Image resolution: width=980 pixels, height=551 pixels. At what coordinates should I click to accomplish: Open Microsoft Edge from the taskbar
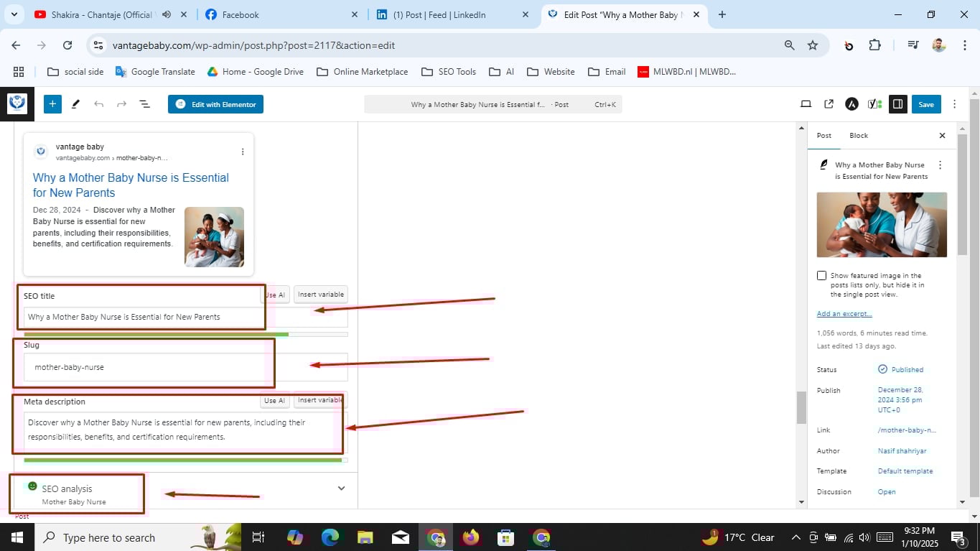pos(330,537)
